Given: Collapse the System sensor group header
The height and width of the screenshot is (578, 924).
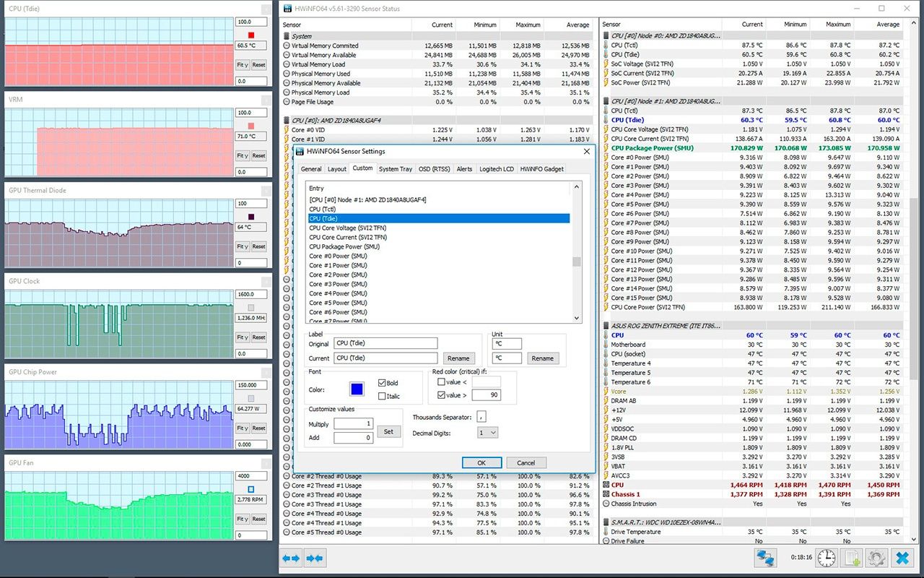Looking at the screenshot, I should pos(302,36).
